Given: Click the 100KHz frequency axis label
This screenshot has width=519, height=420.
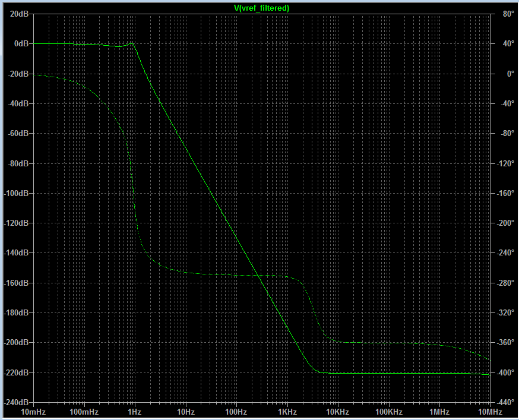Looking at the screenshot, I should [x=389, y=412].
